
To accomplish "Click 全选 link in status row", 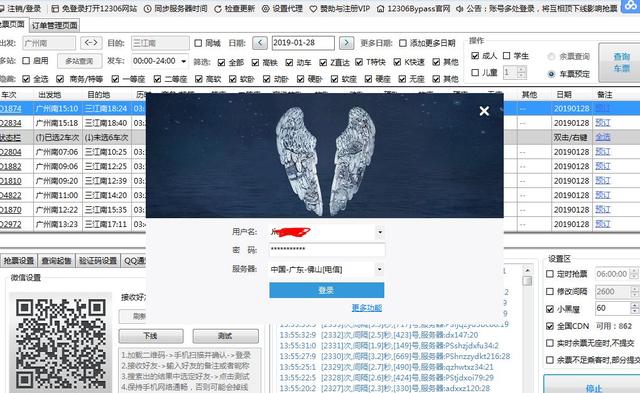I will click(602, 137).
